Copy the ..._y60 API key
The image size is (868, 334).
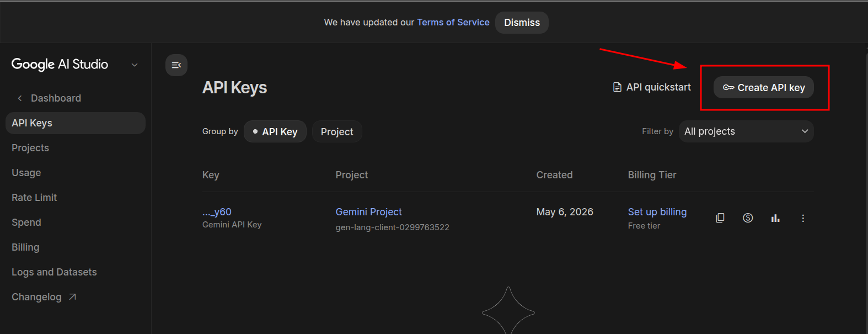point(720,218)
